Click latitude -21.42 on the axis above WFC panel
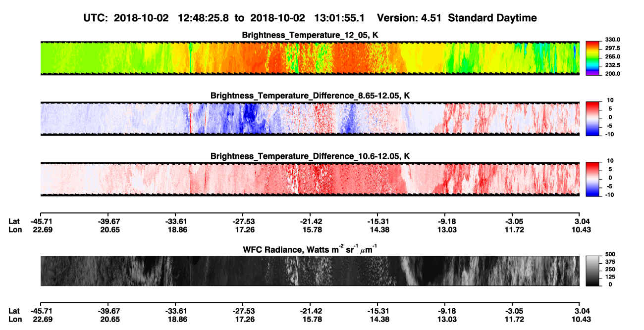 (x=310, y=222)
